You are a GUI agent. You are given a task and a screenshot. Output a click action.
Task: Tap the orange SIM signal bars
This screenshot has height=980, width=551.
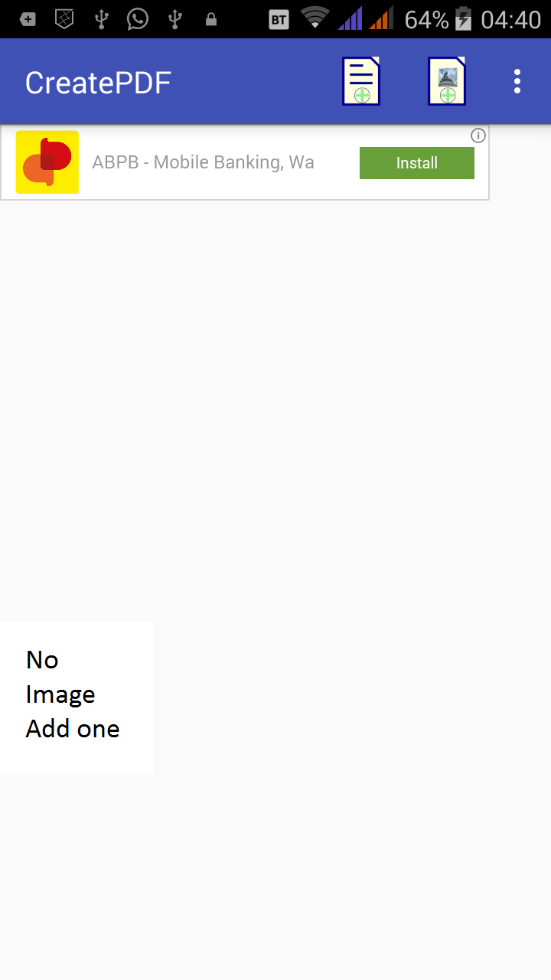381,18
